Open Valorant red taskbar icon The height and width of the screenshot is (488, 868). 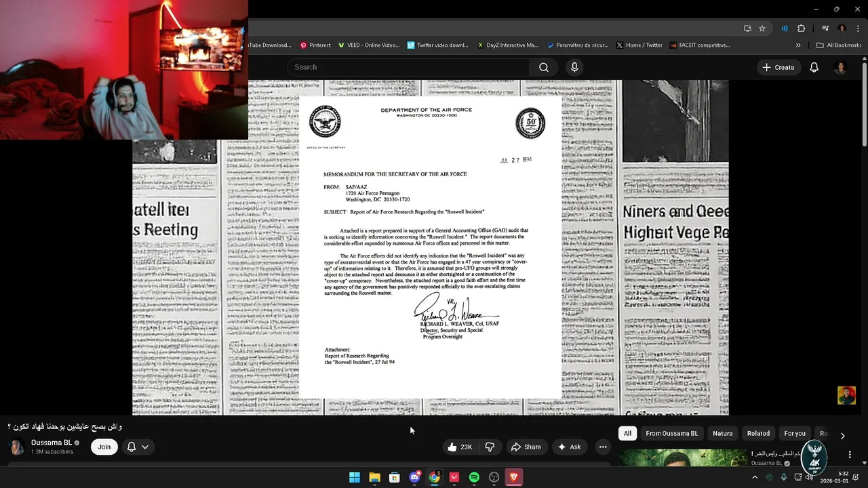click(454, 477)
